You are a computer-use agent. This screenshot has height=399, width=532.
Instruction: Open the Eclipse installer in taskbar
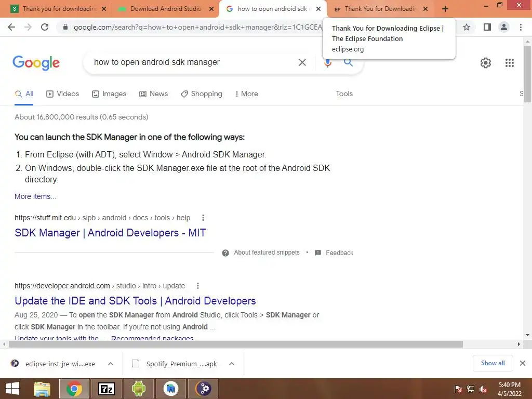[x=203, y=389]
